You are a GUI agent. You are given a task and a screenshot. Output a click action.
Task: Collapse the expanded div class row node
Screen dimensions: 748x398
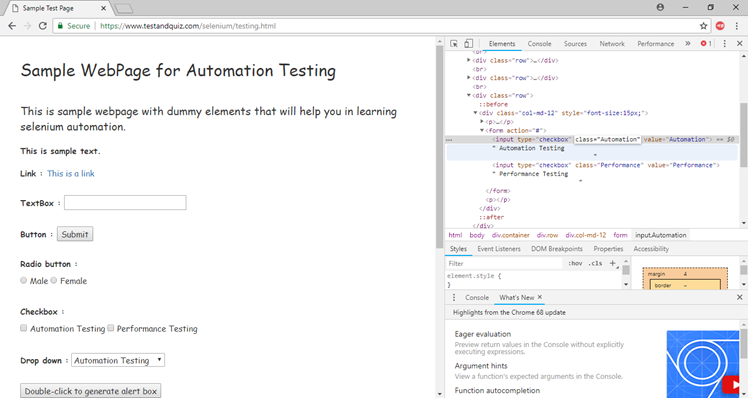[468, 95]
